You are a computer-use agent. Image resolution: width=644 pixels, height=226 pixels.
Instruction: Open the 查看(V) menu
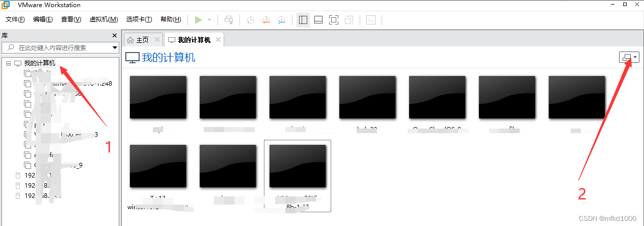click(x=71, y=19)
